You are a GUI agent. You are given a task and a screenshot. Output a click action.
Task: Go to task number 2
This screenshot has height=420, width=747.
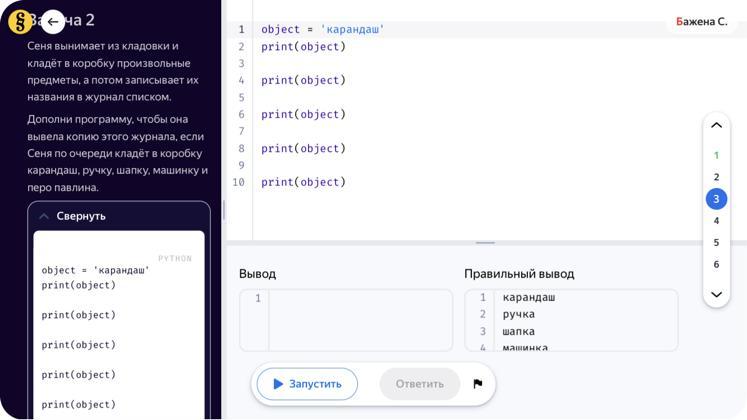pos(716,177)
